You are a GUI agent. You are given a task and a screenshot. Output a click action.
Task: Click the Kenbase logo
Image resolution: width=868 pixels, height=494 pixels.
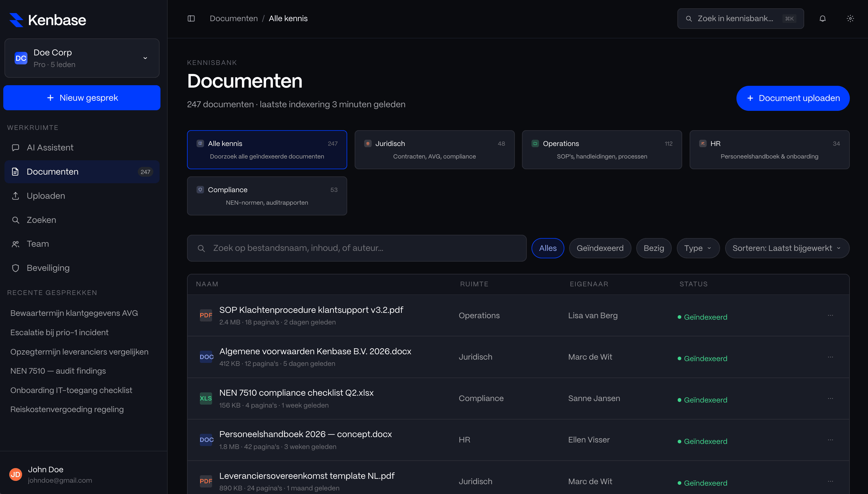pyautogui.click(x=47, y=19)
